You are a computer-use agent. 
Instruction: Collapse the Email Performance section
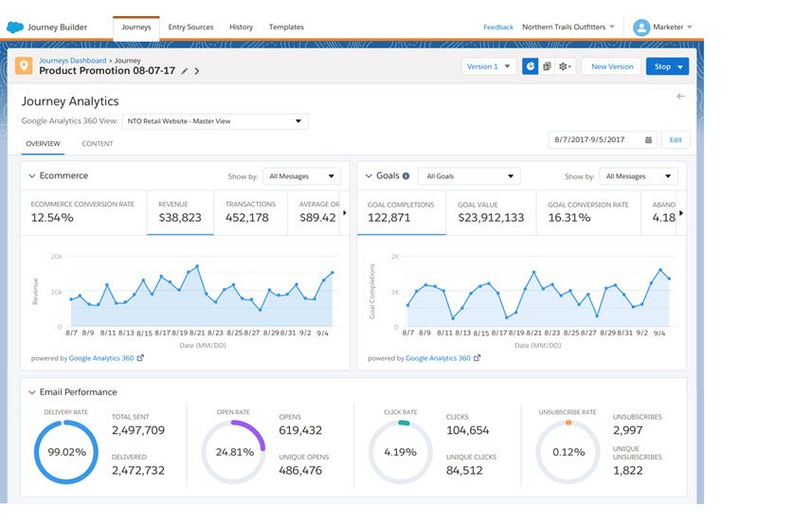32,392
